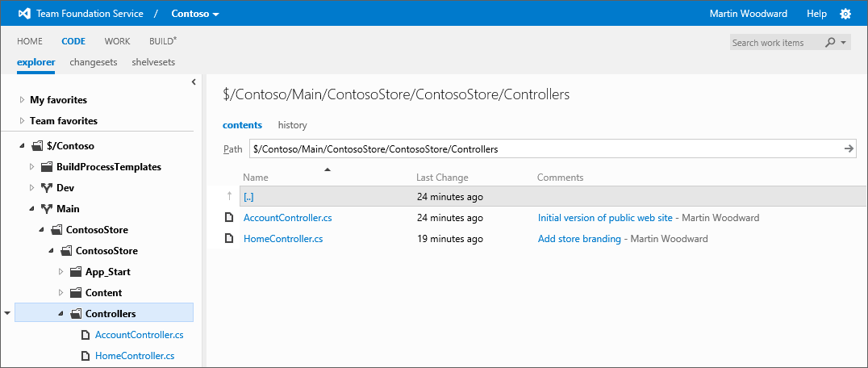Collapse the $/Contoso root node

[22, 146]
